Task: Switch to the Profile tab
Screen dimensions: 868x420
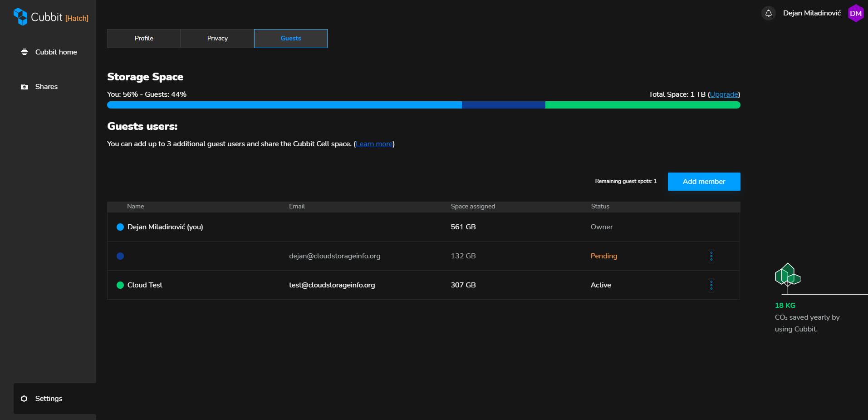Action: point(144,39)
